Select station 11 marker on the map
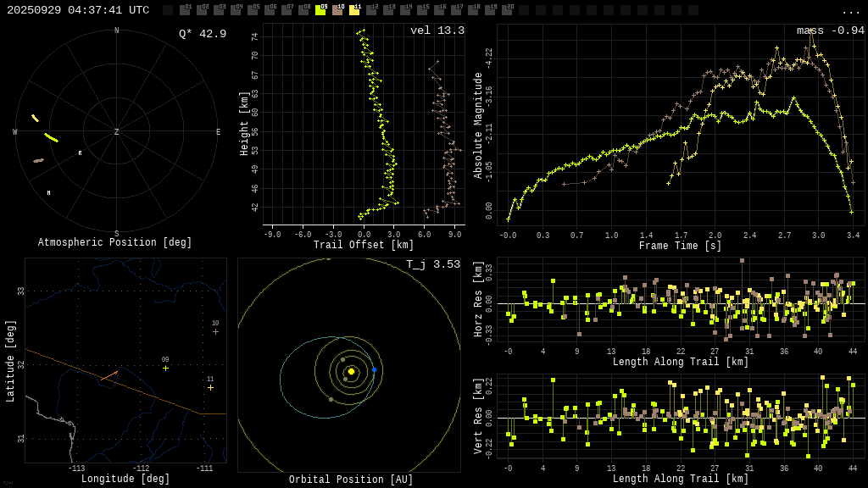 [210, 387]
